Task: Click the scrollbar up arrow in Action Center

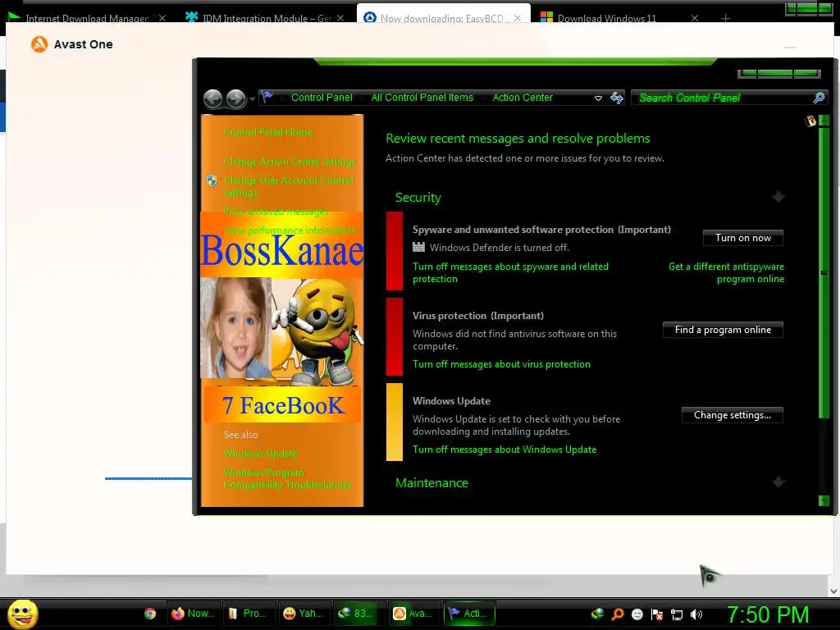Action: (824, 121)
